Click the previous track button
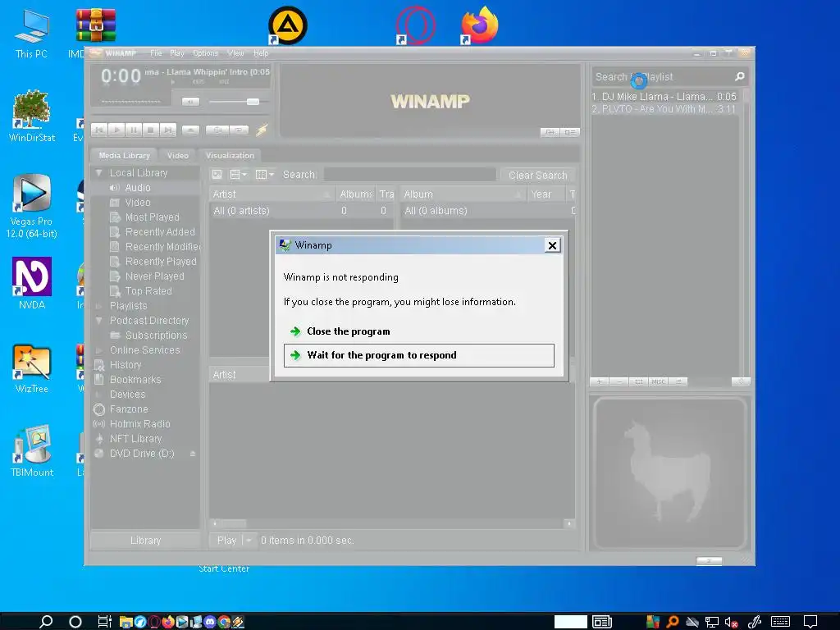The width and height of the screenshot is (840, 630). coord(99,130)
